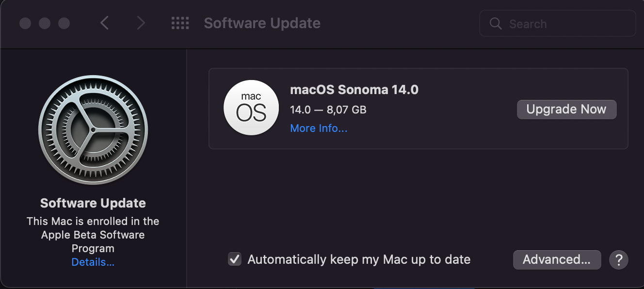Toggle Automatically keep my Mac up to date

(x=235, y=259)
